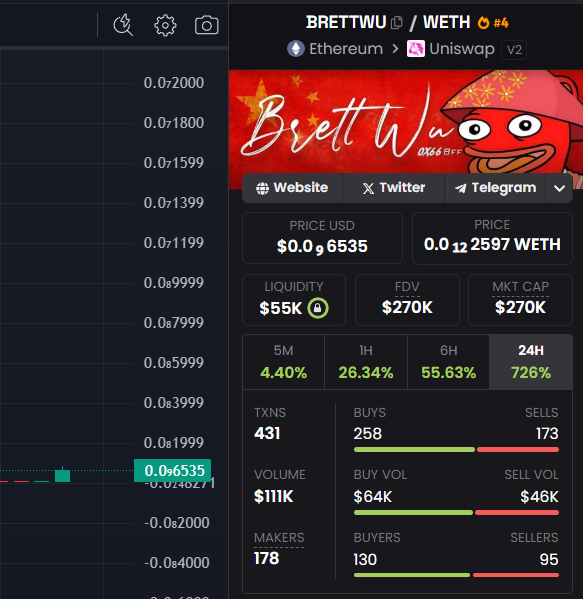Click the MAKERS value 178

point(267,559)
